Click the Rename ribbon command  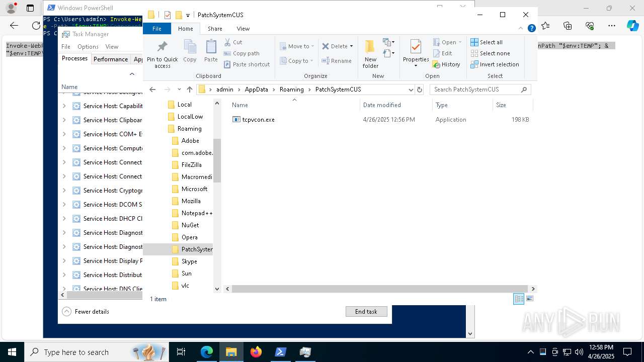[337, 61]
